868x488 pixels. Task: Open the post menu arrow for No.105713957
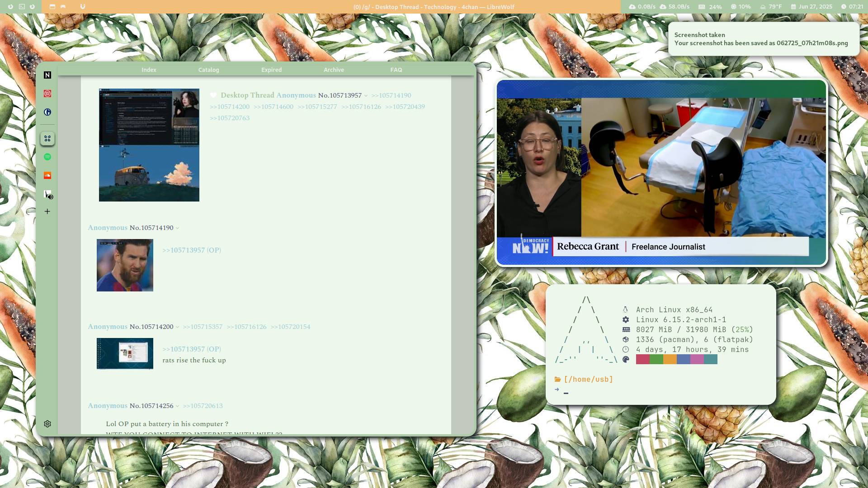pyautogui.click(x=366, y=96)
